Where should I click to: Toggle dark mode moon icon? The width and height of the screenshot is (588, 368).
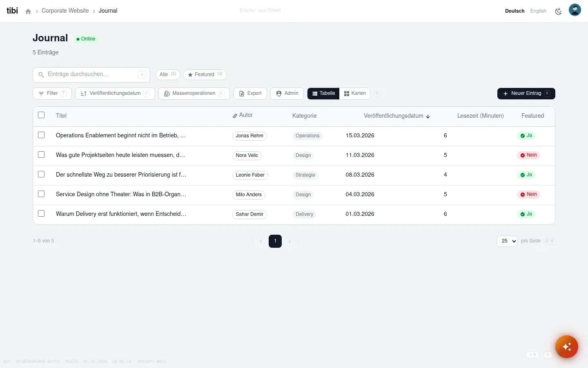pos(558,11)
